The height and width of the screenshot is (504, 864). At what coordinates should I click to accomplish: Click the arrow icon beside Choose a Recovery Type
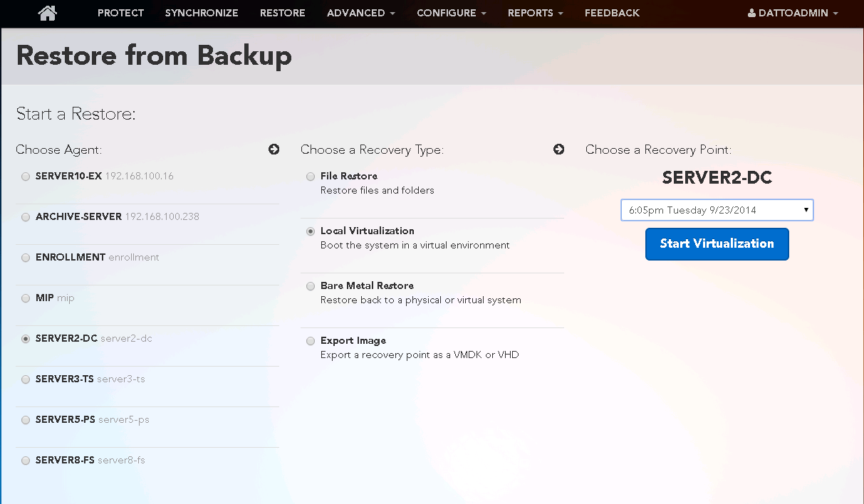[558, 149]
